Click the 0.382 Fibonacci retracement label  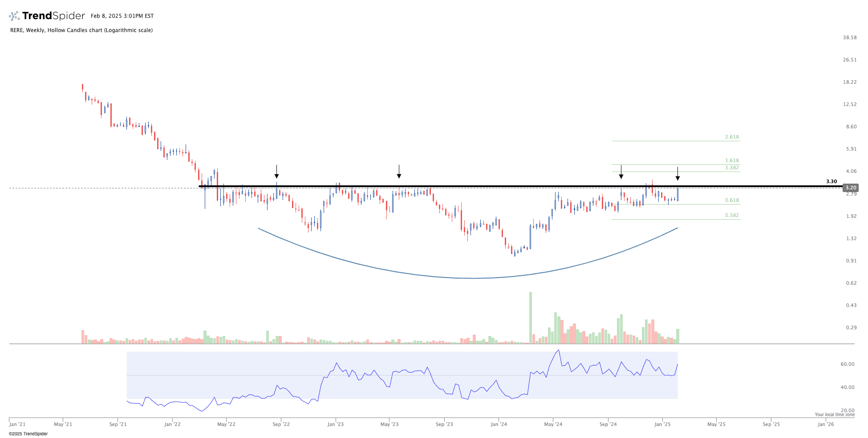pyautogui.click(x=731, y=215)
